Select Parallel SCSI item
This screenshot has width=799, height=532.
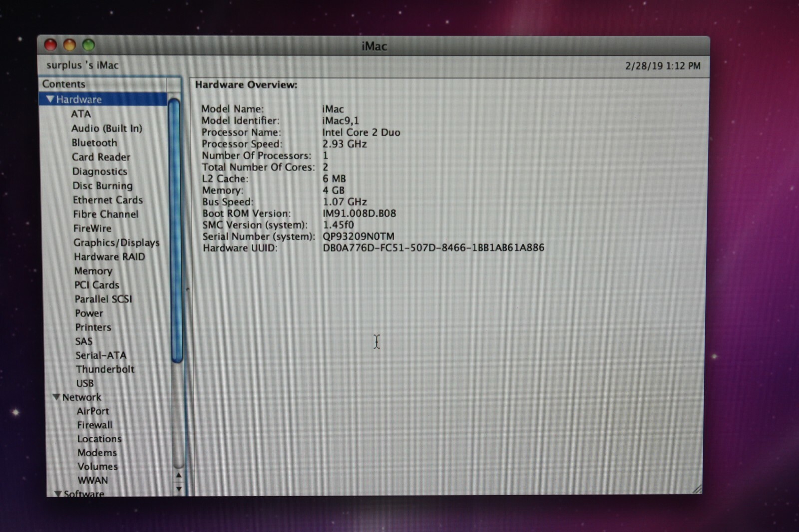103,299
